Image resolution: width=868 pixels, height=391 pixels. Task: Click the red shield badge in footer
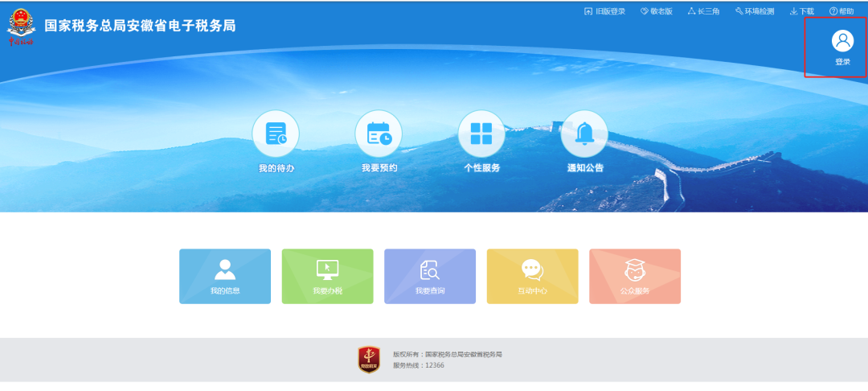click(x=369, y=360)
